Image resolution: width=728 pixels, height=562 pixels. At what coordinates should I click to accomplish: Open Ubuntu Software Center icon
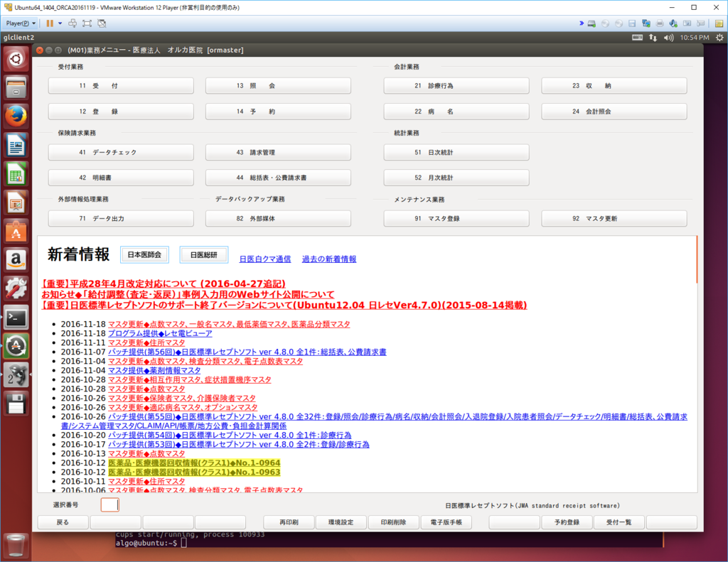coord(16,232)
